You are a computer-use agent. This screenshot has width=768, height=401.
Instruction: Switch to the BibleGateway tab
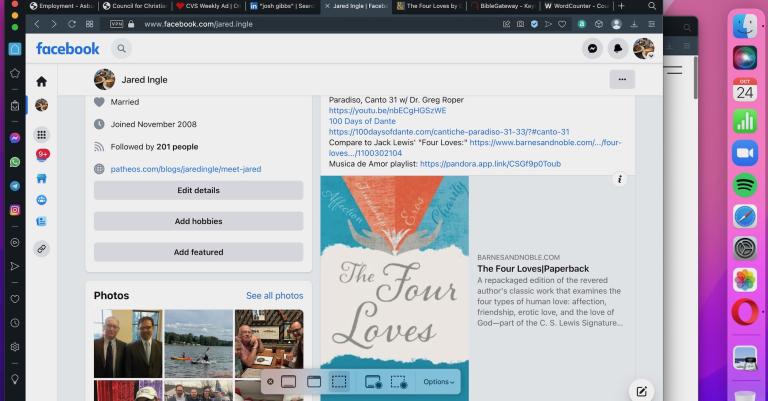click(x=502, y=6)
